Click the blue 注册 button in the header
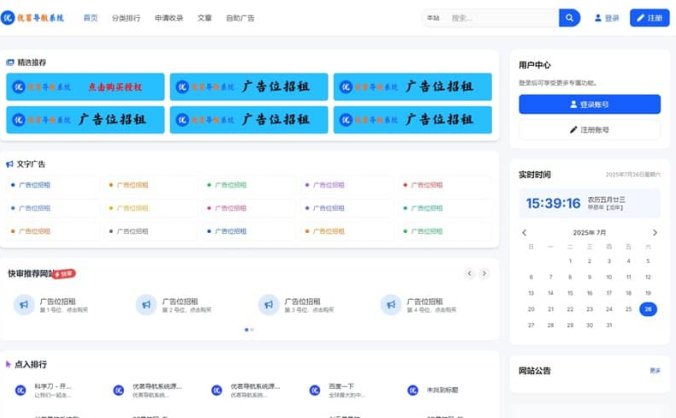 click(x=650, y=18)
